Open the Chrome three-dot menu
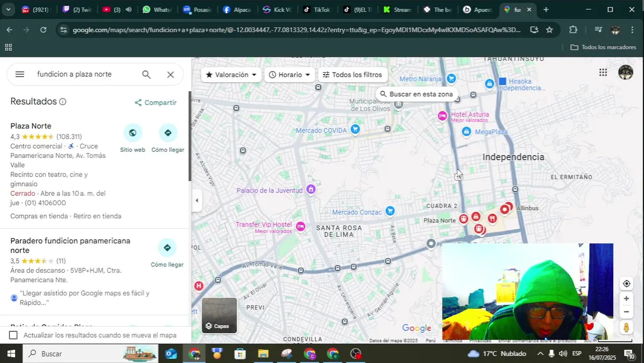This screenshot has height=363, width=644. [x=632, y=30]
